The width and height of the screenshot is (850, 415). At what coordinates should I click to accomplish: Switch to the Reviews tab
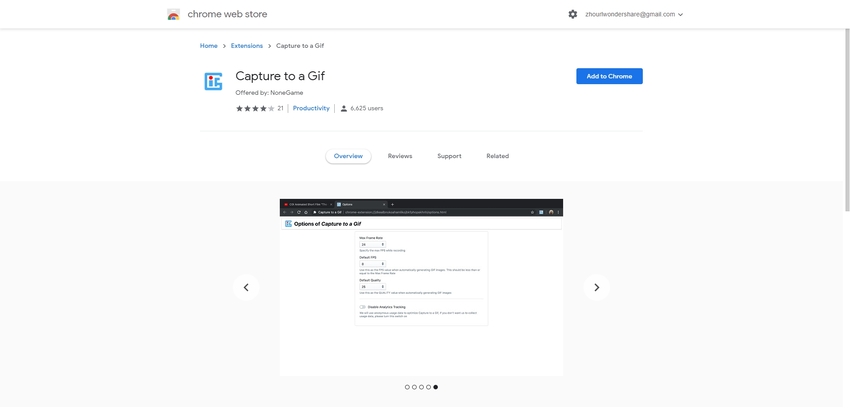400,156
